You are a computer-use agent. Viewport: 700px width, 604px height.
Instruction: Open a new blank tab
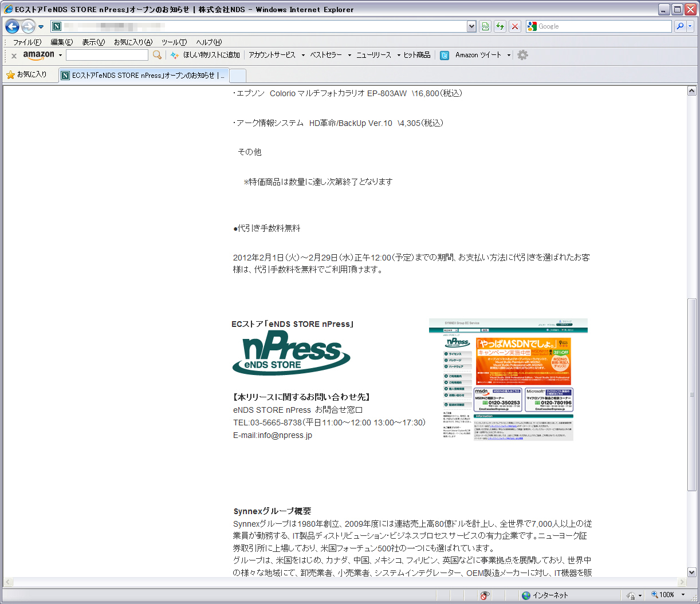238,76
